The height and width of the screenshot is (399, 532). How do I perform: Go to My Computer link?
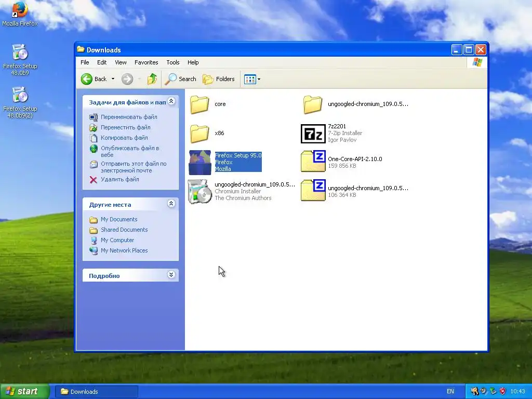coord(117,240)
